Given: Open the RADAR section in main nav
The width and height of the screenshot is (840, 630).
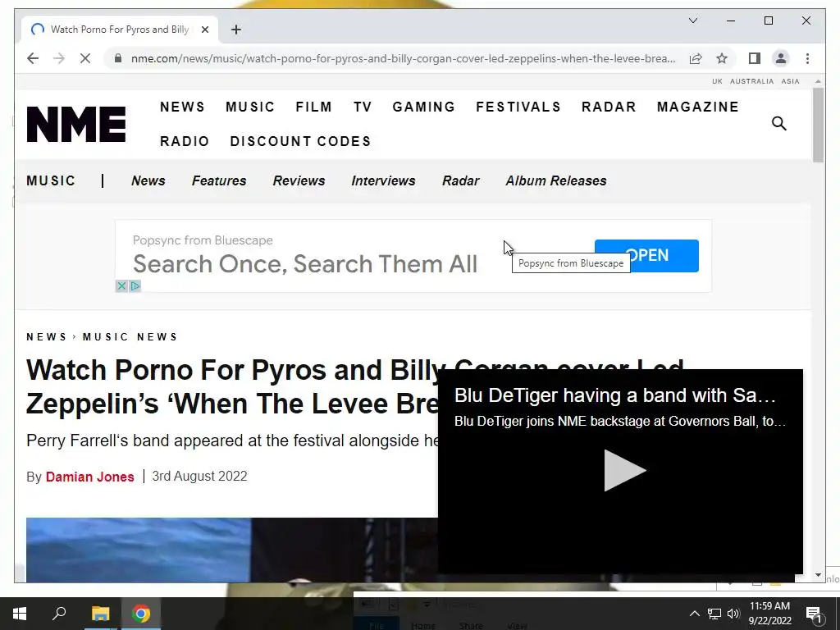Looking at the screenshot, I should pos(609,107).
